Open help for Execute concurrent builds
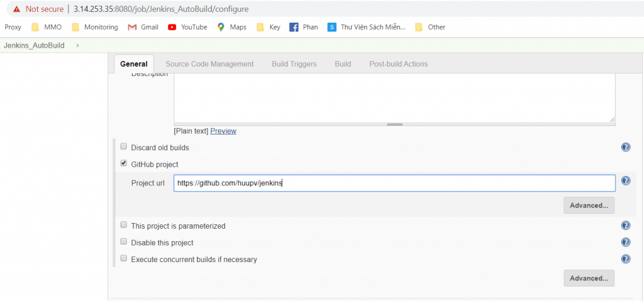The width and height of the screenshot is (644, 301). 626,259
